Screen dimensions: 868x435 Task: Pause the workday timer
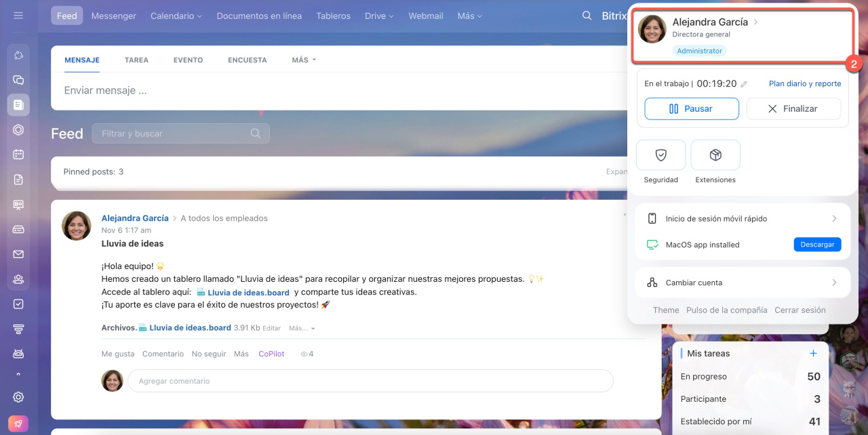click(x=691, y=108)
